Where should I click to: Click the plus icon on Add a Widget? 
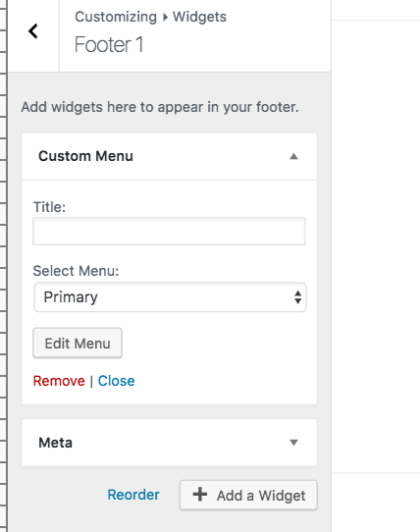[200, 495]
